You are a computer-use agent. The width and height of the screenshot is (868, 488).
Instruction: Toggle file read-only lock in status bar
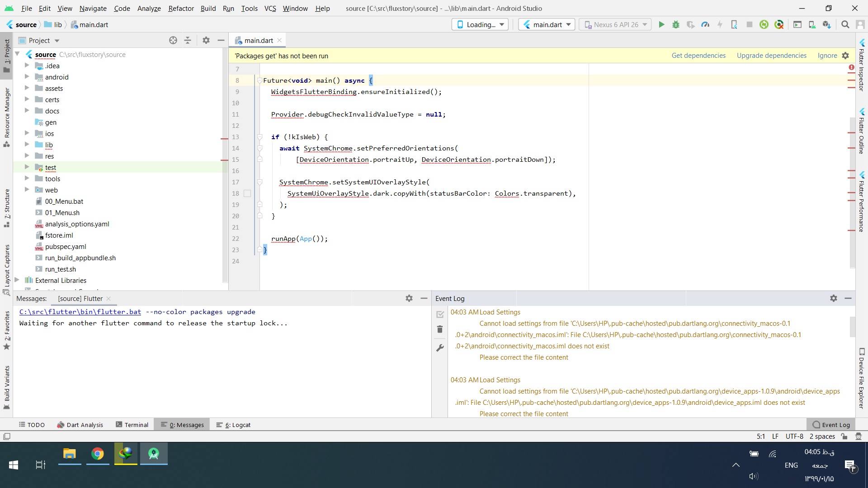pos(844,436)
